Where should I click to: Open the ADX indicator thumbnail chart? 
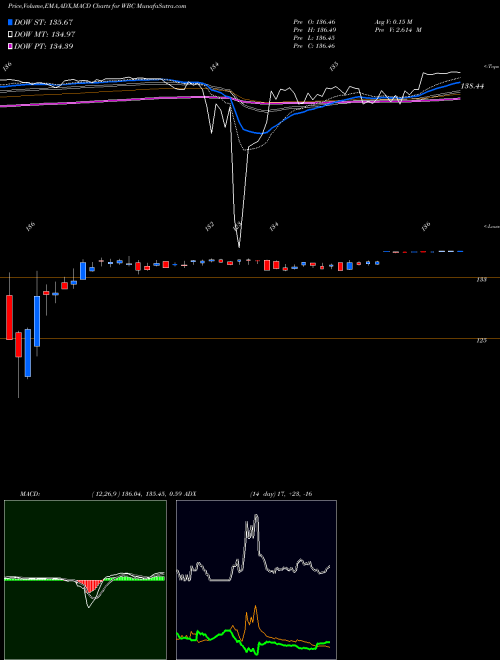256,580
